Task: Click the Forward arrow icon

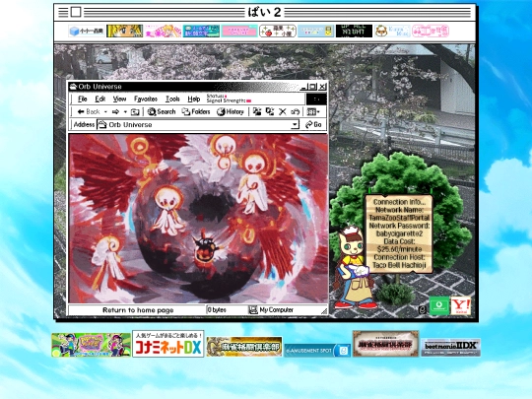Action: click(x=115, y=111)
